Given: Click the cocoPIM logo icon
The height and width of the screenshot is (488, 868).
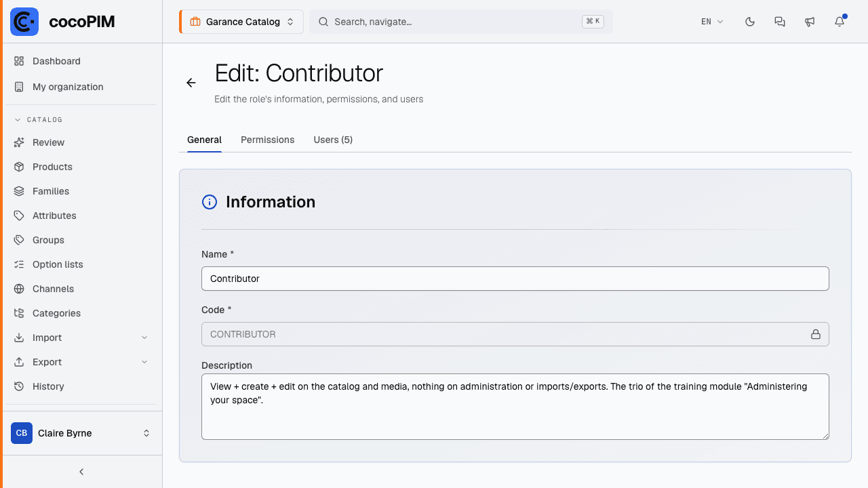Looking at the screenshot, I should pyautogui.click(x=24, y=22).
